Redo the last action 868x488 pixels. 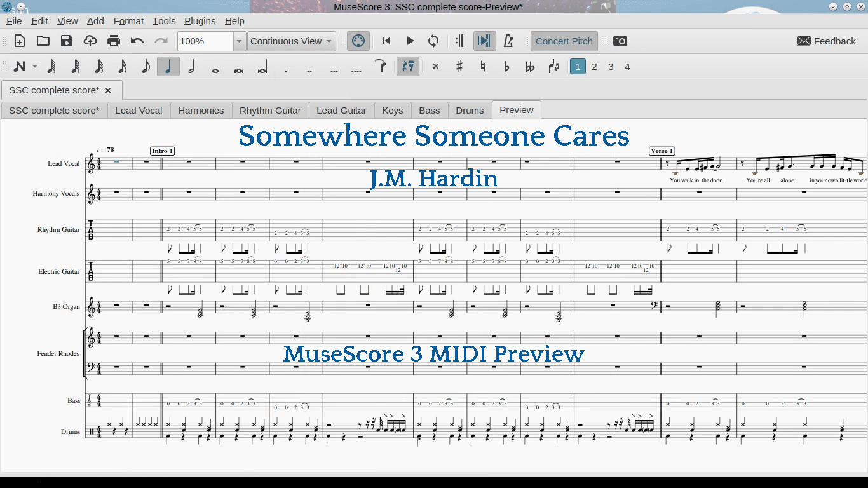coord(161,41)
